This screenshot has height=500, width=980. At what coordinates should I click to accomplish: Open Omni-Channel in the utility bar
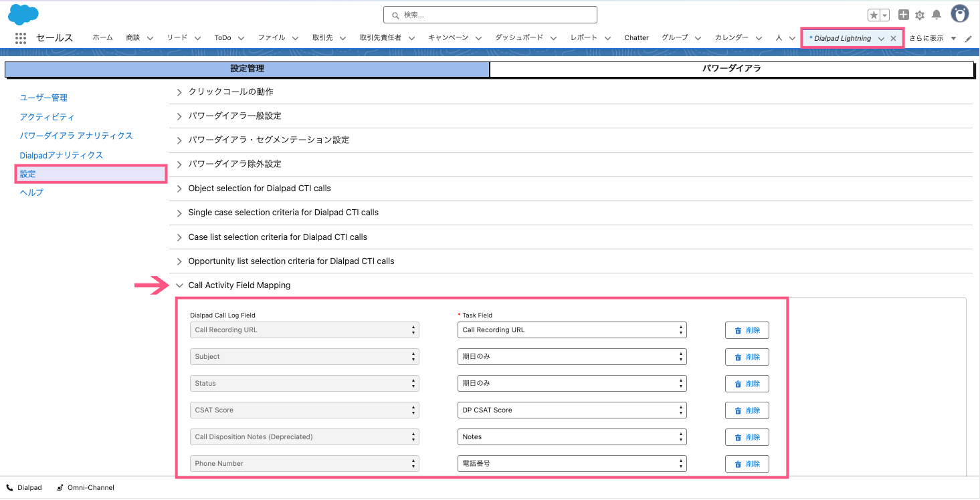click(x=86, y=488)
